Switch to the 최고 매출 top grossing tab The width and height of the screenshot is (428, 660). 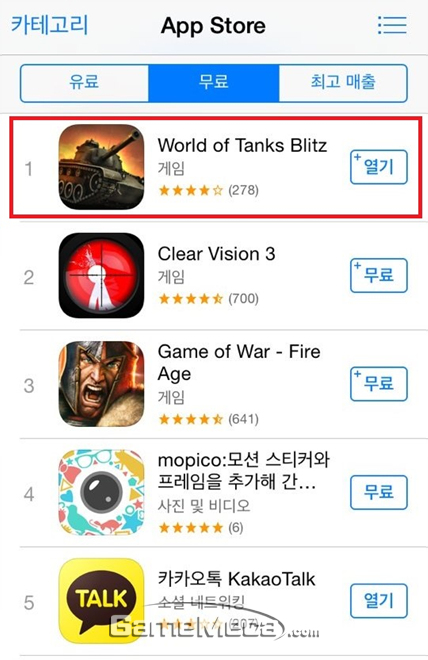tap(343, 83)
